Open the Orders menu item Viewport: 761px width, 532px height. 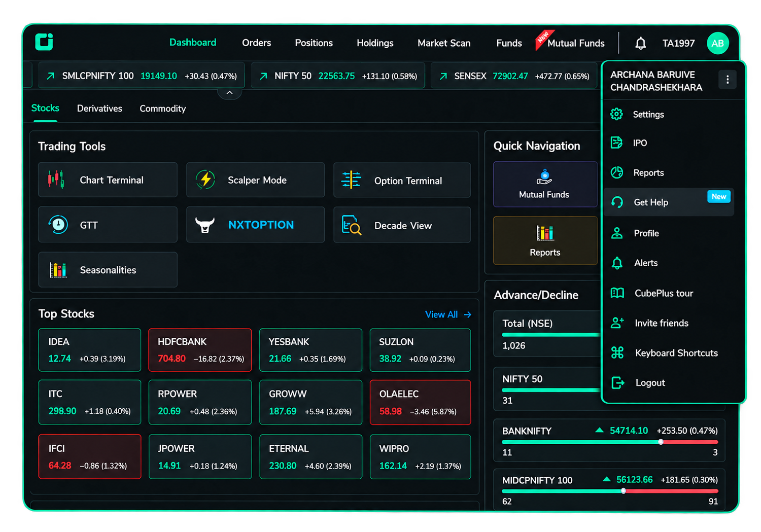tap(256, 43)
